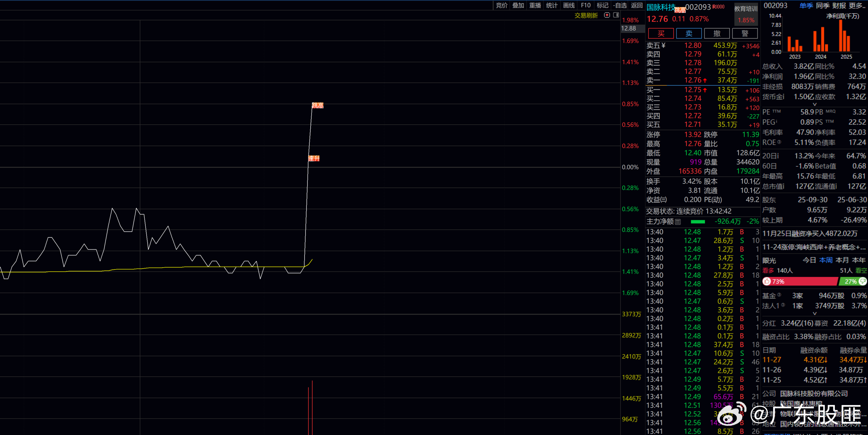Screen dimensions: 868x435
Task: Open the 画线 drawing tools menu
Action: [x=569, y=5]
